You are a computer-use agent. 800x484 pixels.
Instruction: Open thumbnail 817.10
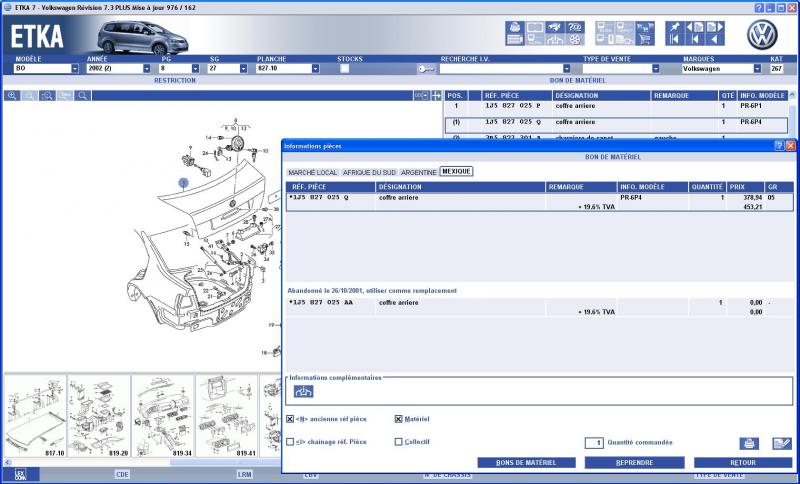tap(35, 416)
